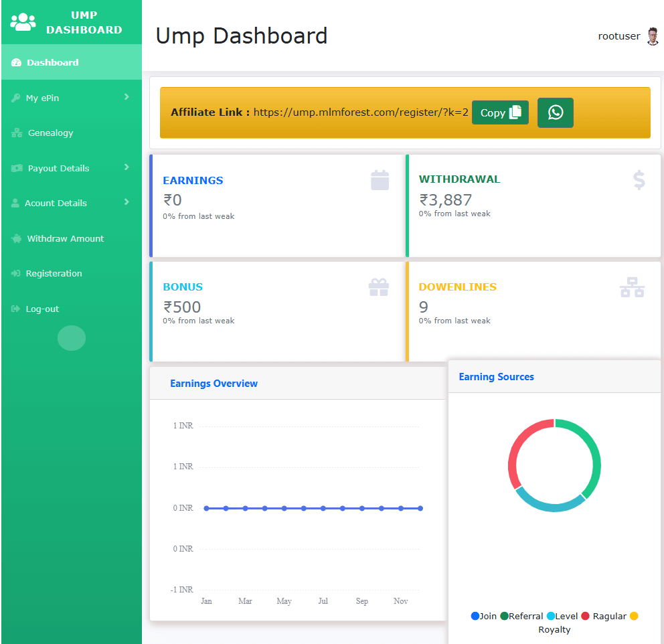Toggle the Referral legend item
The image size is (664, 644).
click(521, 616)
